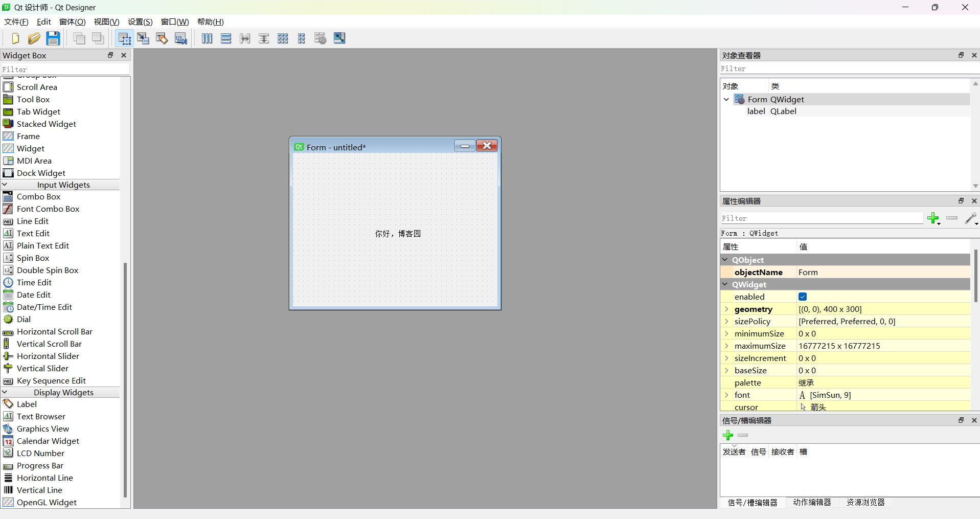
Task: Switch to the 动作编辑器 tab
Action: [x=812, y=503]
